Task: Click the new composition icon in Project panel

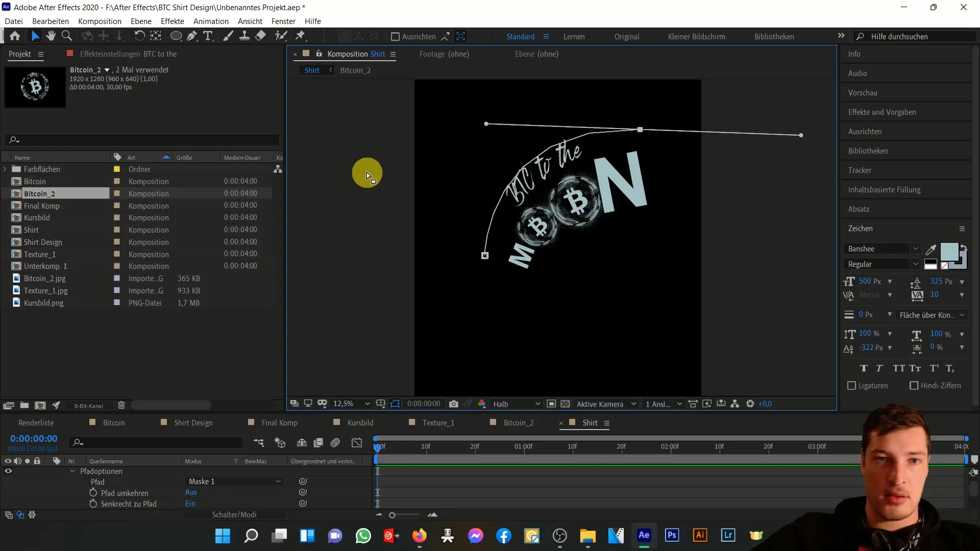Action: (40, 405)
